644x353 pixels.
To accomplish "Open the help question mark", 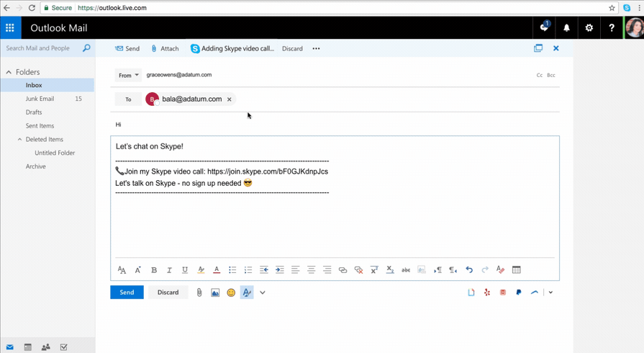I will pos(612,27).
